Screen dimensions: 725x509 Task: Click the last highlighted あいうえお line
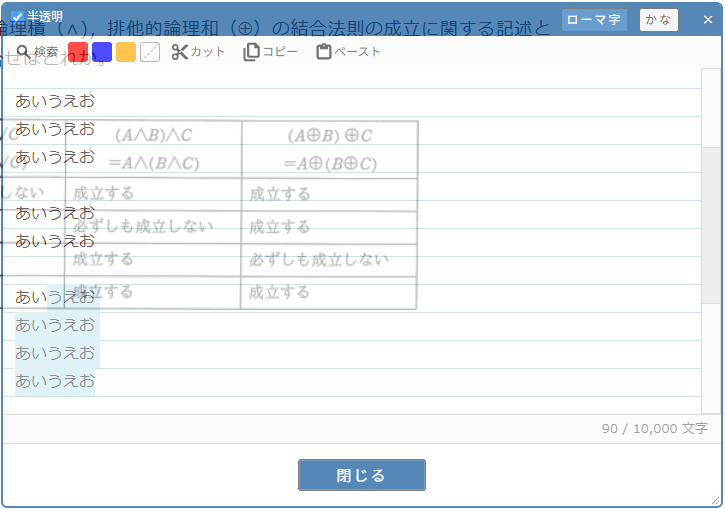[x=55, y=381]
